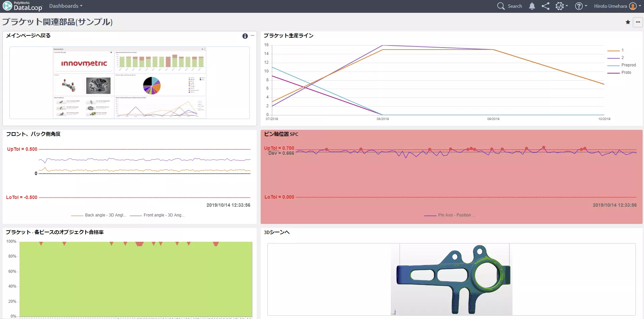The width and height of the screenshot is (644, 319).
Task: Open the help question mark menu
Action: point(581,6)
